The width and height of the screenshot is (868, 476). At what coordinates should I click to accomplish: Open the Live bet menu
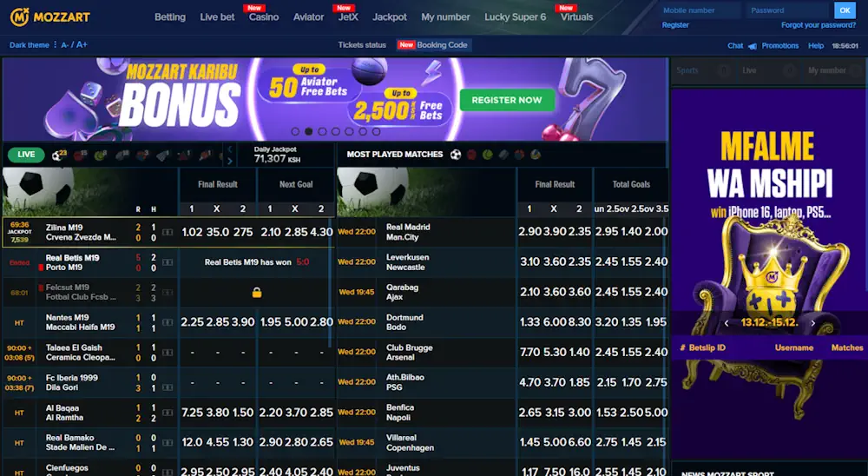(x=217, y=17)
